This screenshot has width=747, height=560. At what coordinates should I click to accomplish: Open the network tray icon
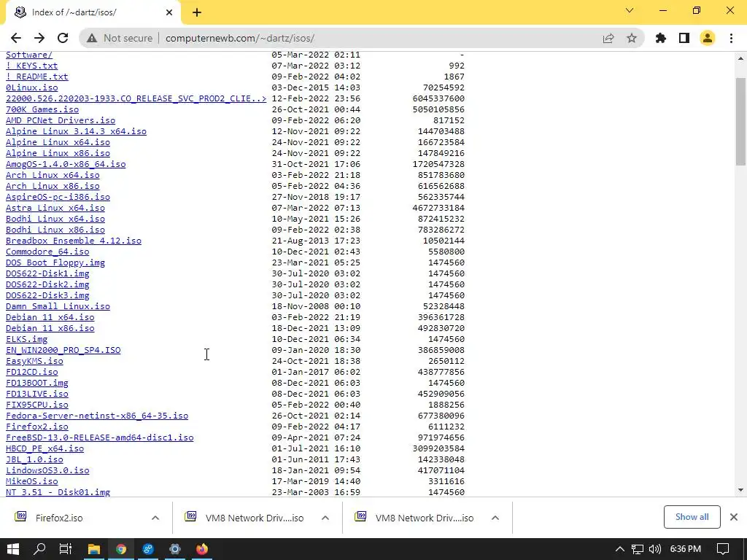[x=638, y=549]
